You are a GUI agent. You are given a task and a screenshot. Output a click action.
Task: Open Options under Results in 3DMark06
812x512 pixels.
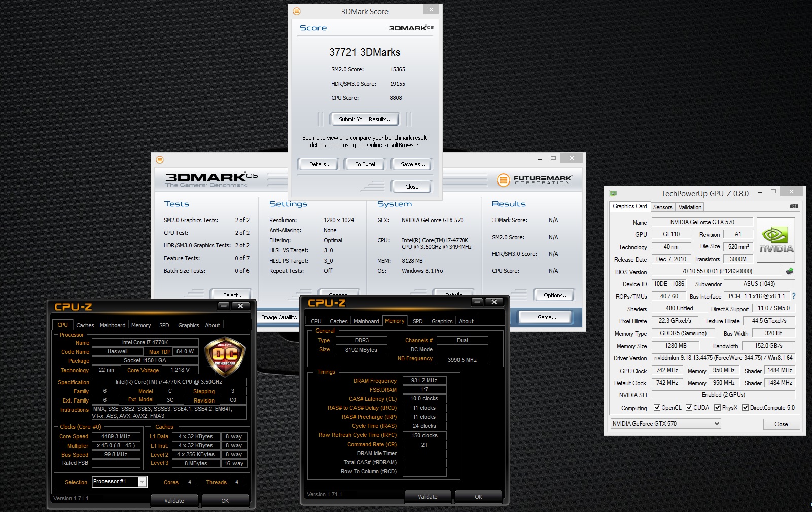(x=555, y=295)
